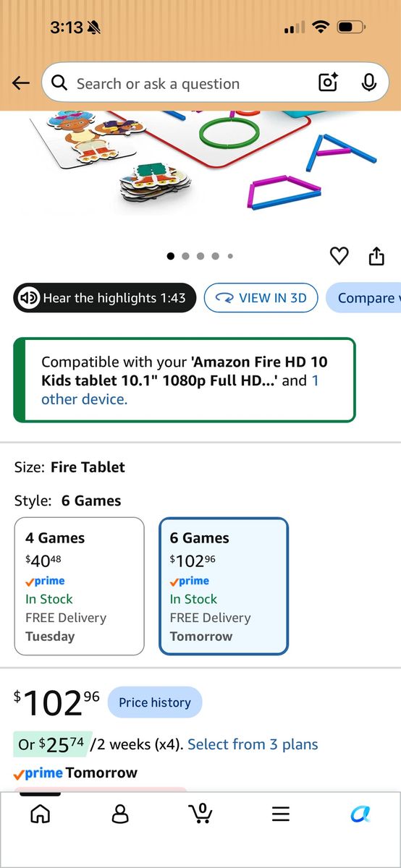401x868 pixels.
Task: Tap the share icon
Action: pos(376,255)
